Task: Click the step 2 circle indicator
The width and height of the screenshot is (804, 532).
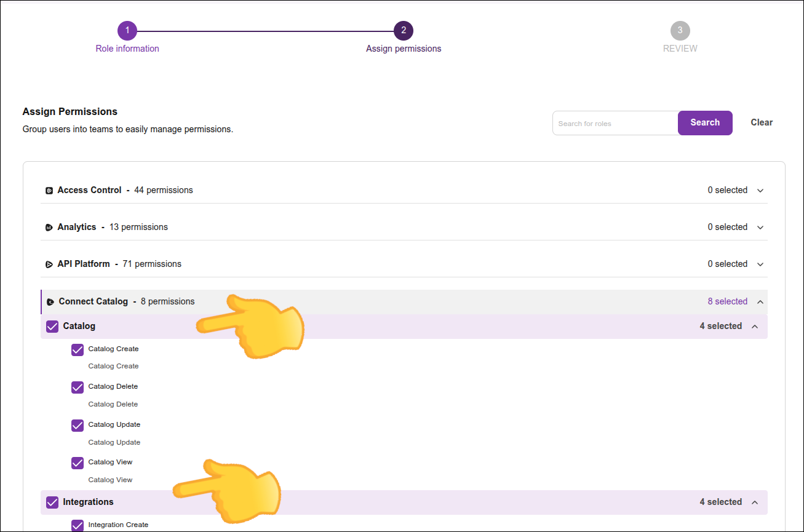Action: click(x=404, y=30)
